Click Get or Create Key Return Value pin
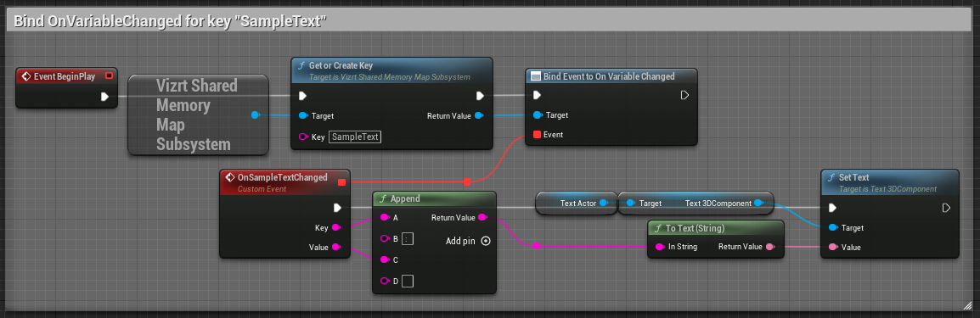The height and width of the screenshot is (318, 980). 478,115
